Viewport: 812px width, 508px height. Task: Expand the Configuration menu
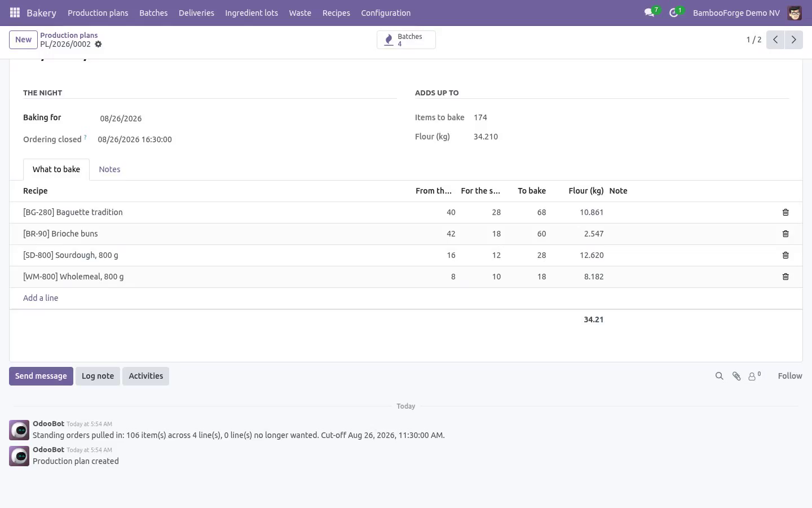pyautogui.click(x=386, y=12)
